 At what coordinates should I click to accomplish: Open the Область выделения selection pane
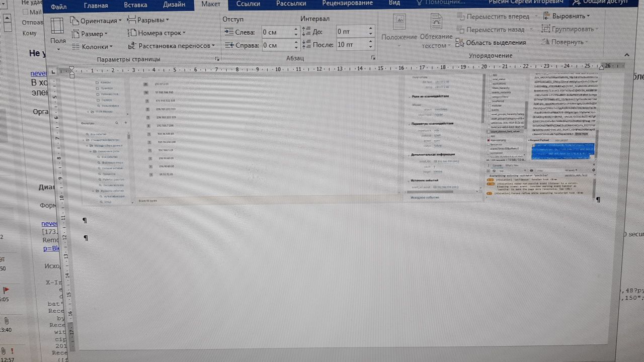pos(491,43)
